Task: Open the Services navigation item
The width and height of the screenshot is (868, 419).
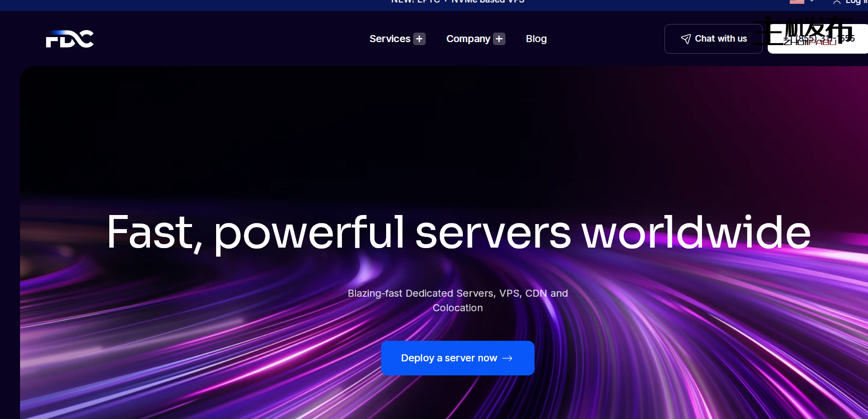Action: tap(390, 39)
